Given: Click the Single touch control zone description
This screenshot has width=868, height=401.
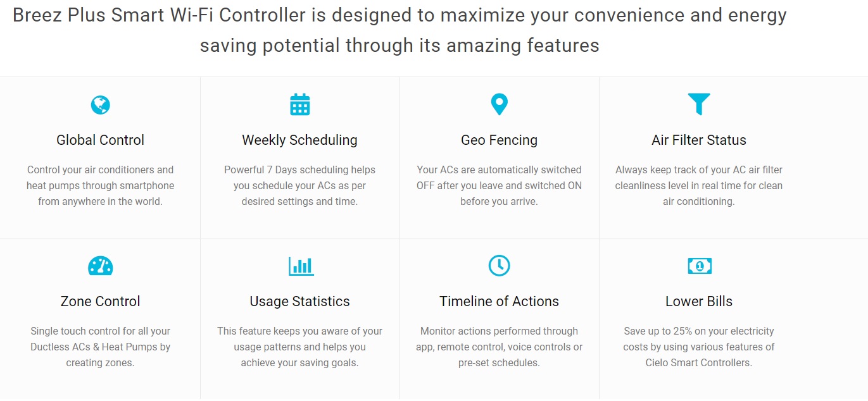Looking at the screenshot, I should [100, 347].
